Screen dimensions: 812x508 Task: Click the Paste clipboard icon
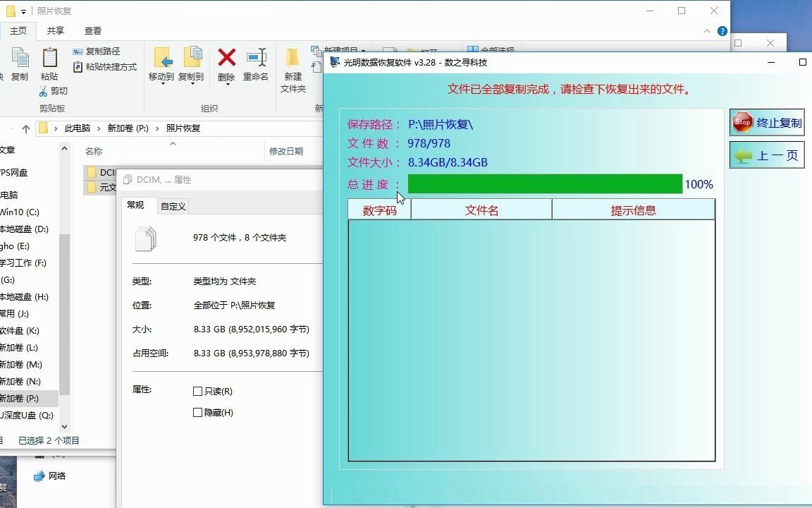coord(50,58)
